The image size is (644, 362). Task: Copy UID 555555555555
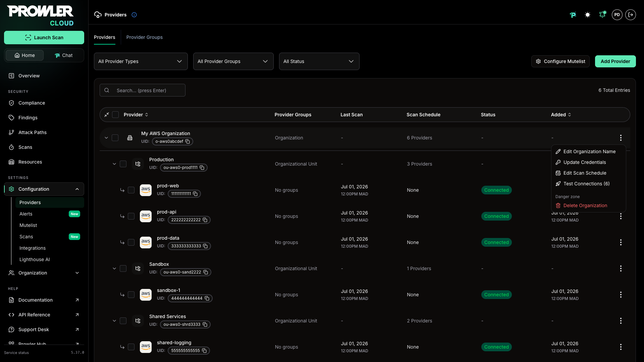point(204,351)
